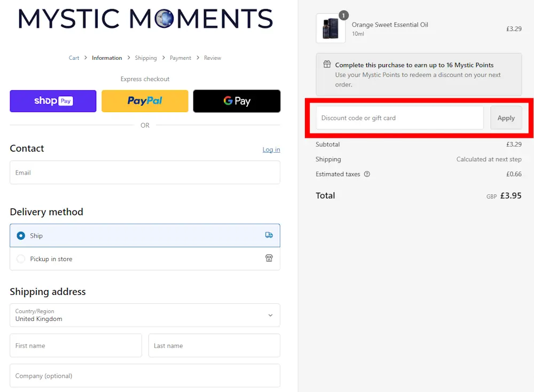
Task: Open the Log in link
Action: (271, 150)
